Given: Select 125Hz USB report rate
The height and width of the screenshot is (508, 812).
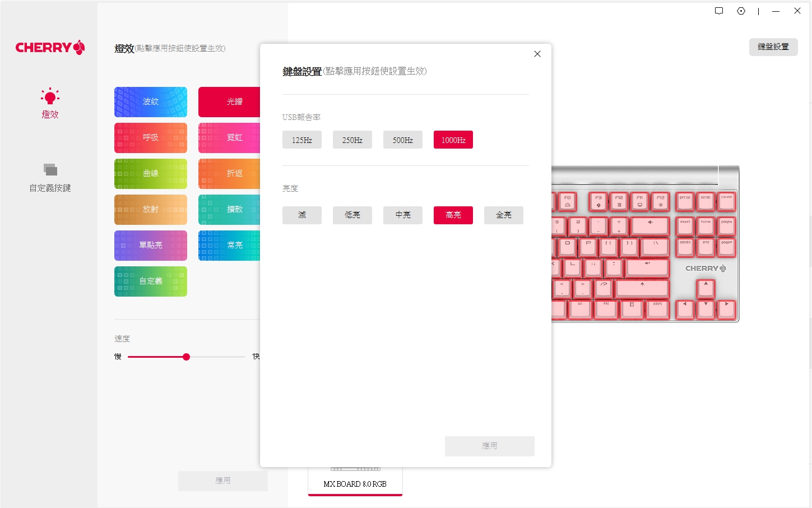Looking at the screenshot, I should click(302, 140).
